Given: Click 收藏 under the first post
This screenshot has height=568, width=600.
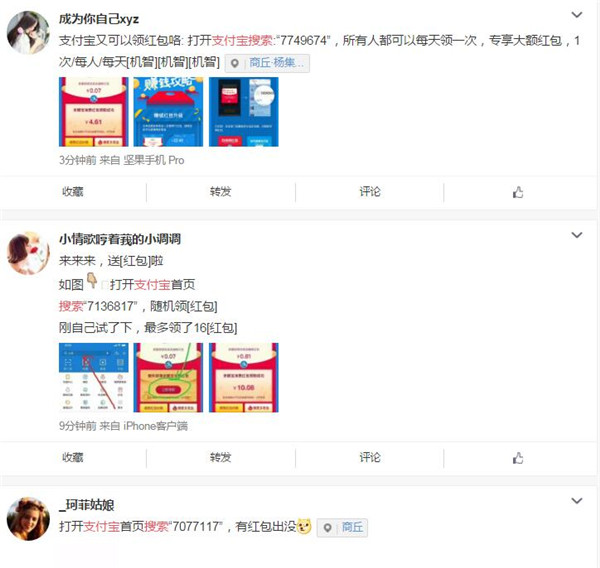Looking at the screenshot, I should point(73,191).
